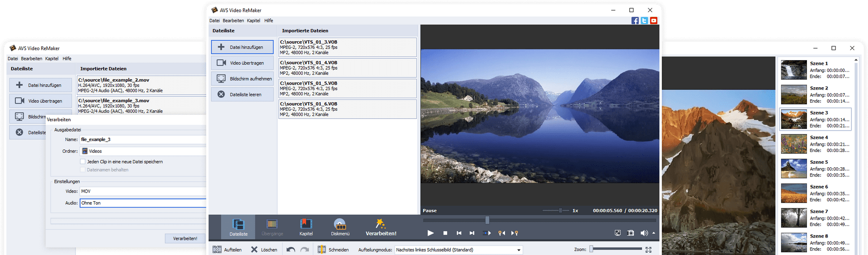This screenshot has height=255, width=868.
Task: Mute audio using the speaker icon
Action: (643, 233)
